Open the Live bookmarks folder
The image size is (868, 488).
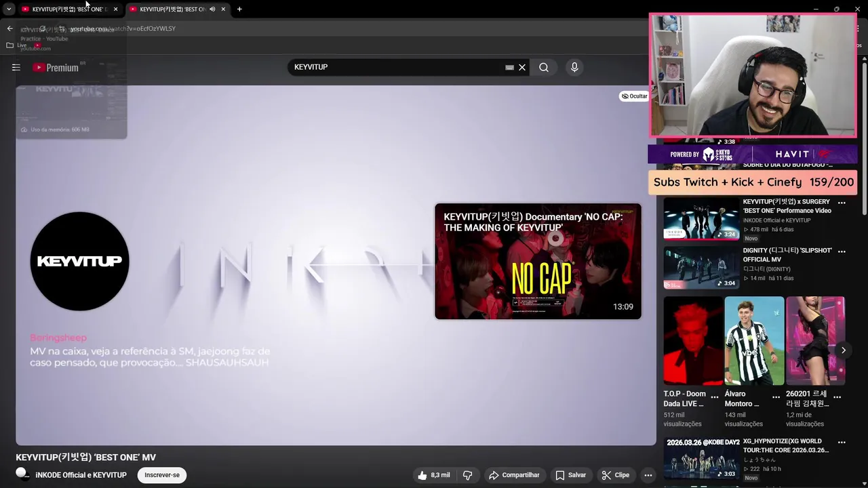click(16, 45)
